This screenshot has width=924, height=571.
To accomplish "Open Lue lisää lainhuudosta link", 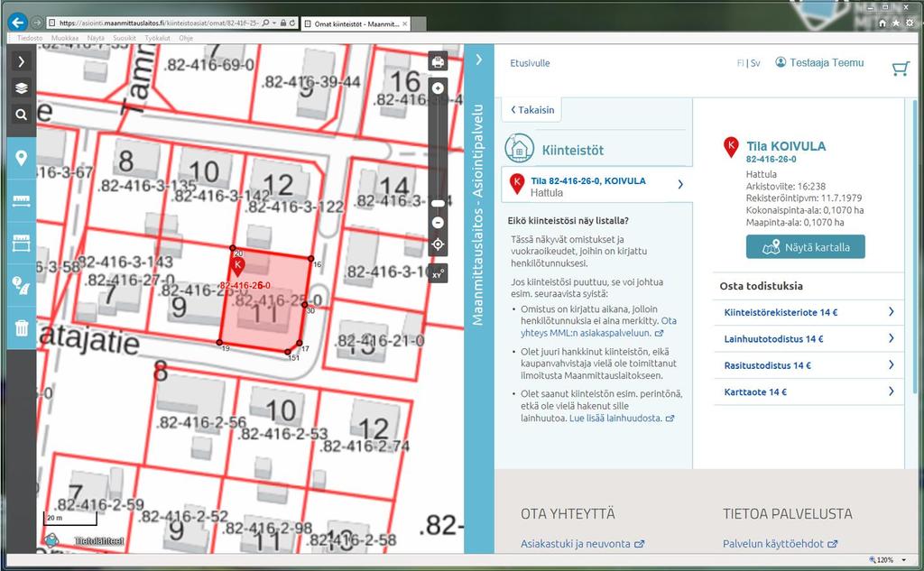I will coord(622,419).
